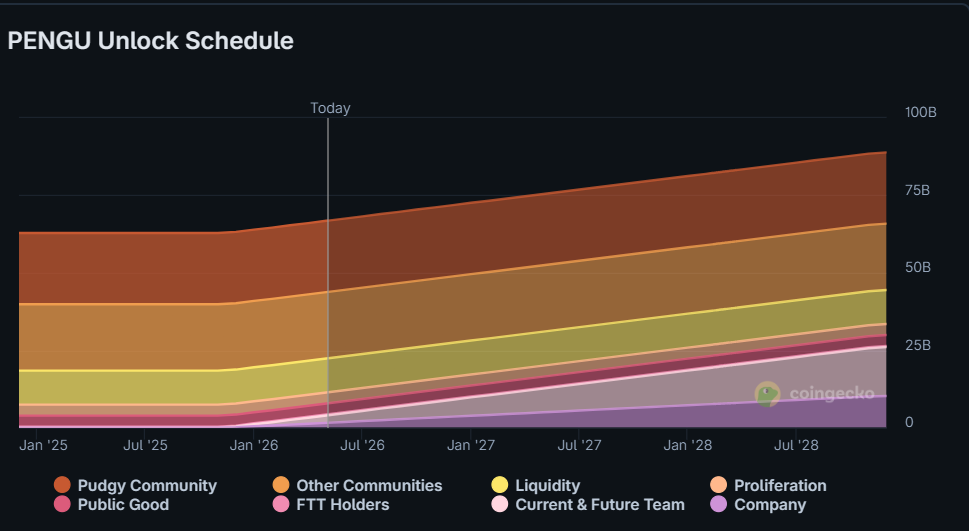Image resolution: width=969 pixels, height=531 pixels.
Task: Toggle the FTT Holders legend entry
Action: coord(331,504)
